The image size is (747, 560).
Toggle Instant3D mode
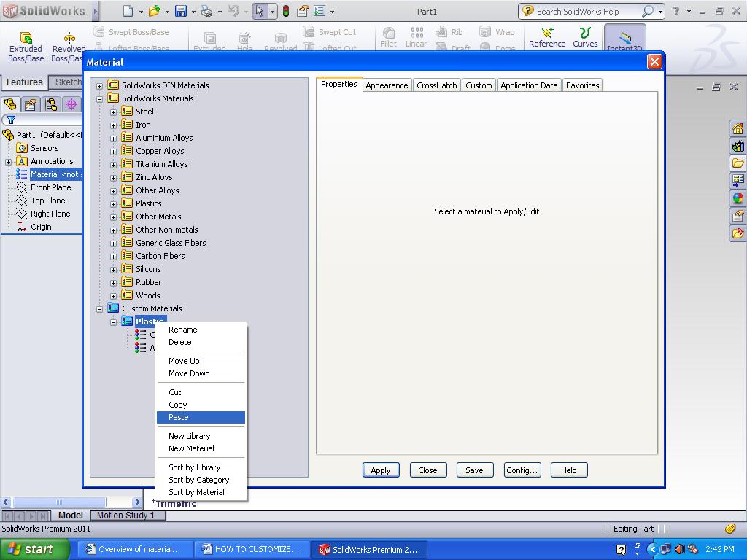[x=624, y=38]
